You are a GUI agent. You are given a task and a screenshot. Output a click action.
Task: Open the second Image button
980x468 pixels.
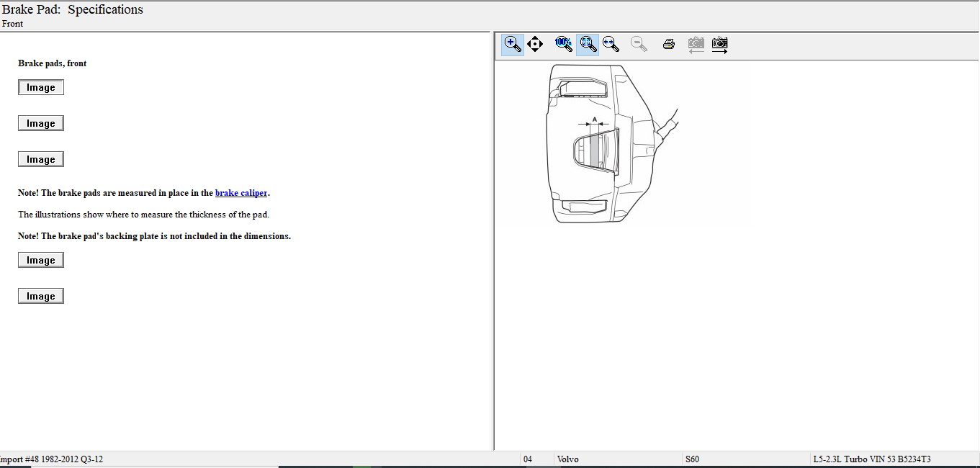click(x=41, y=123)
